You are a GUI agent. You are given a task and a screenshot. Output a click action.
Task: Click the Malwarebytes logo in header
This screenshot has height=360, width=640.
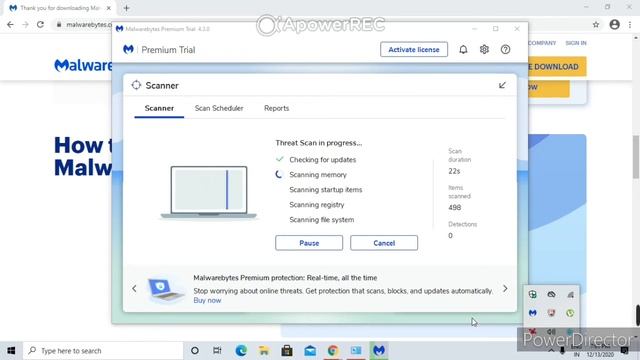[x=128, y=49]
